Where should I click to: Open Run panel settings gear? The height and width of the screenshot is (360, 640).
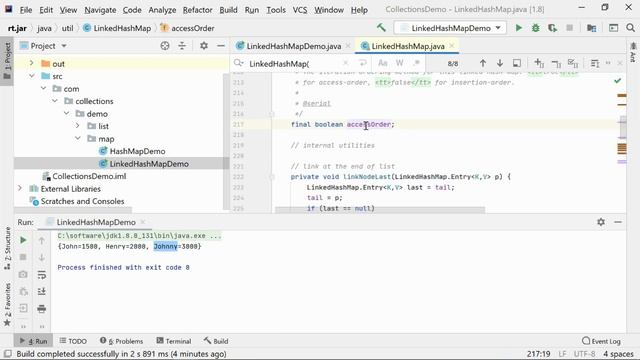[601, 222]
